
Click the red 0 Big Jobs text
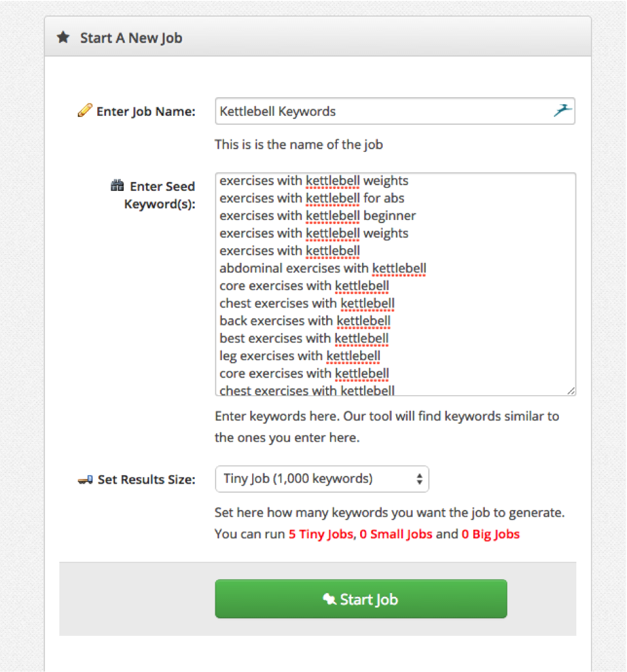point(490,534)
